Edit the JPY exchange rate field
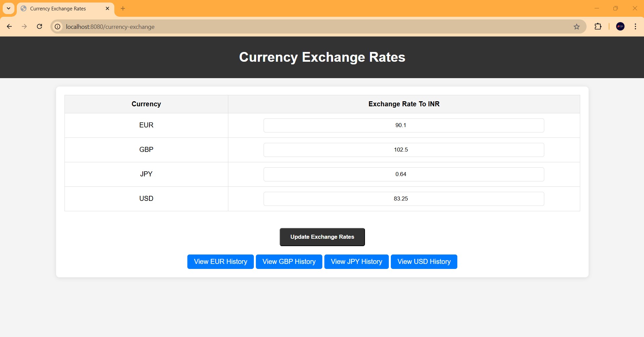The width and height of the screenshot is (644, 337). tap(404, 174)
